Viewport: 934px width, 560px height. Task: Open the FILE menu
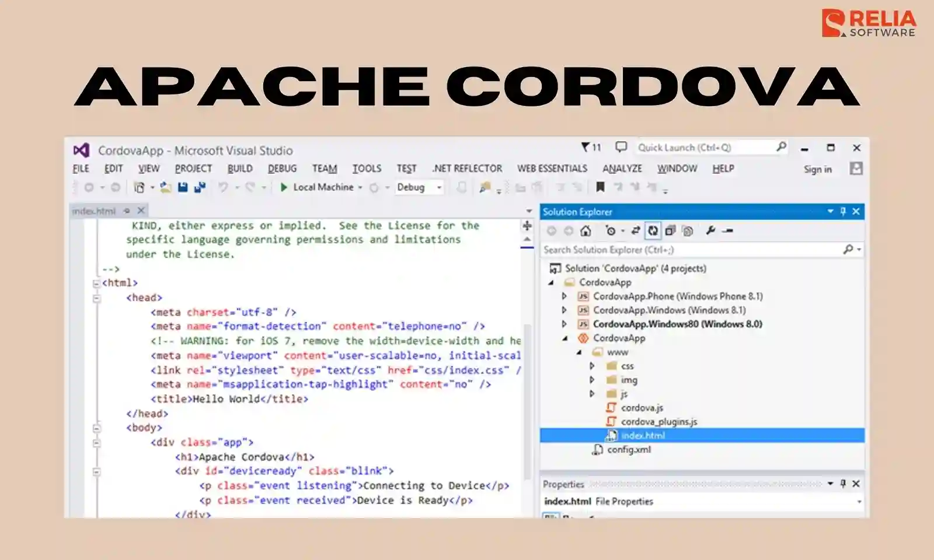coord(81,169)
